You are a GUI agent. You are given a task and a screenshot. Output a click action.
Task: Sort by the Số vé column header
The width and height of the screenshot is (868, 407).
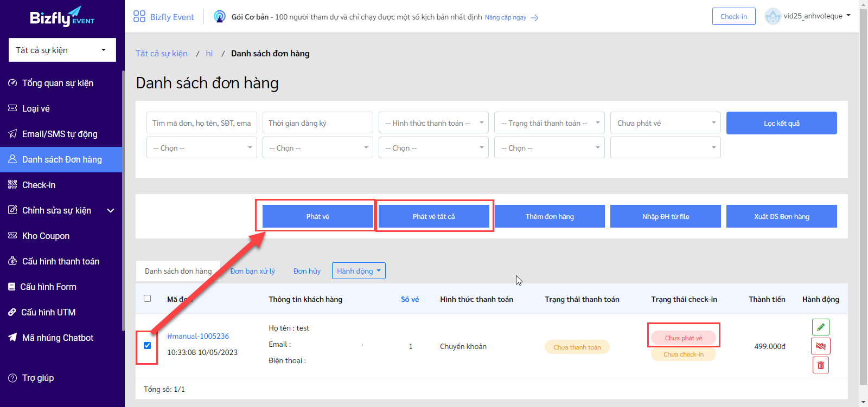[410, 299]
